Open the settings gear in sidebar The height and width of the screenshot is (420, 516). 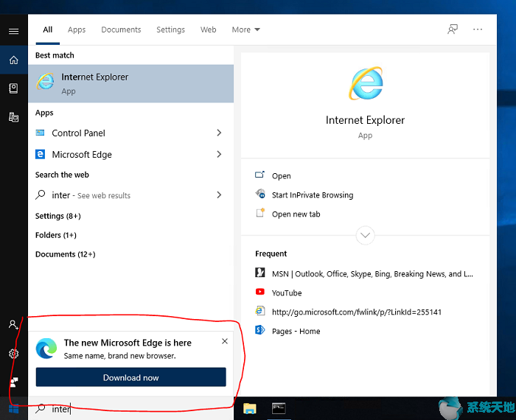(13, 354)
